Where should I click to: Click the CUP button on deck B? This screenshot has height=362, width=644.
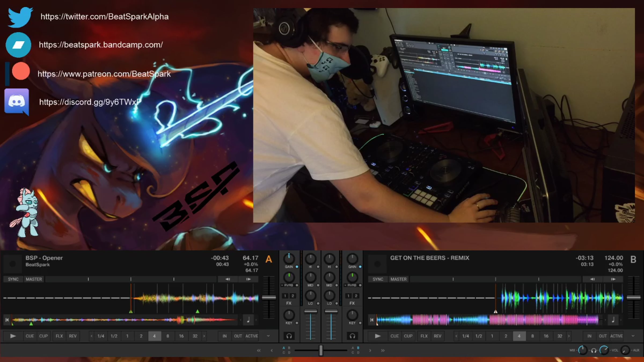408,336
